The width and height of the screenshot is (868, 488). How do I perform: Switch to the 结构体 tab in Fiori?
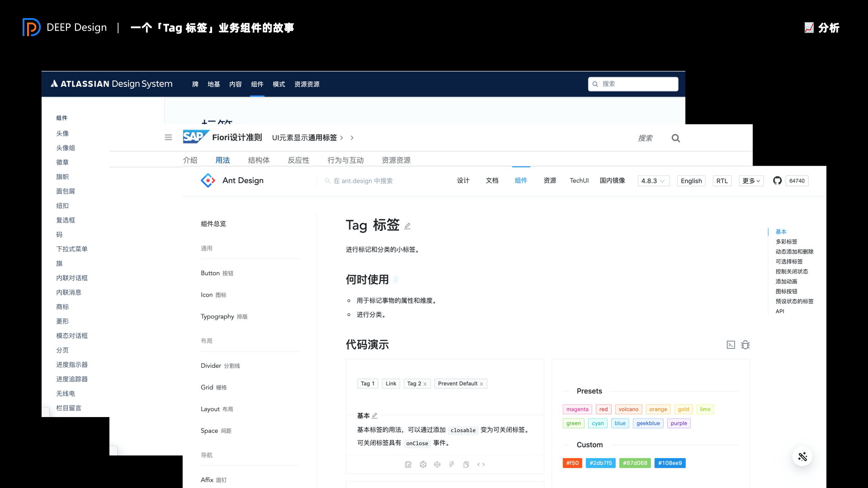(x=259, y=160)
